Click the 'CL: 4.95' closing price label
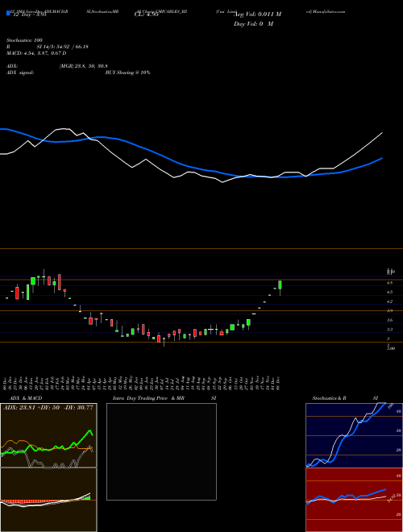Image resolution: width=403 pixels, height=532 pixels. (x=146, y=15)
